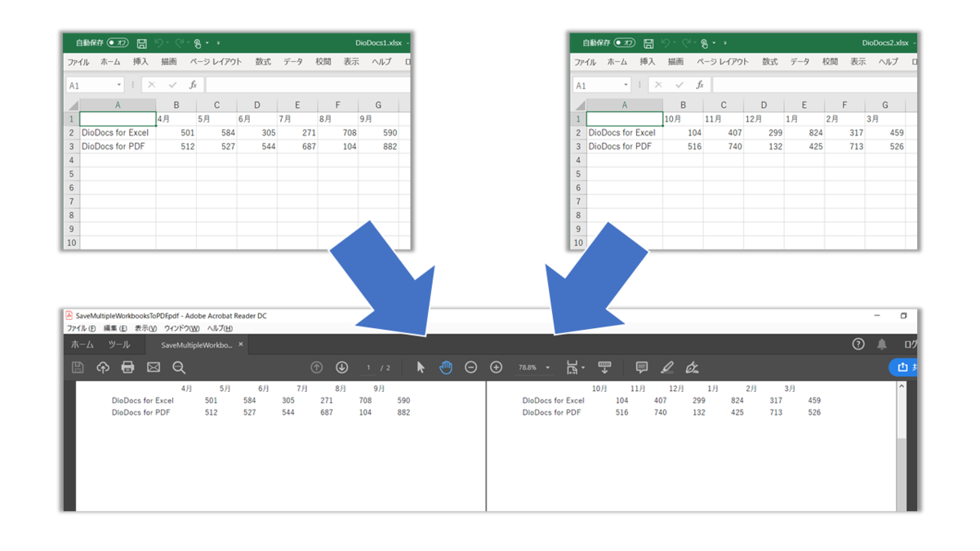Click redo icon in DioDocs1.xlsx window
Image resolution: width=980 pixels, height=551 pixels.
pos(180,42)
